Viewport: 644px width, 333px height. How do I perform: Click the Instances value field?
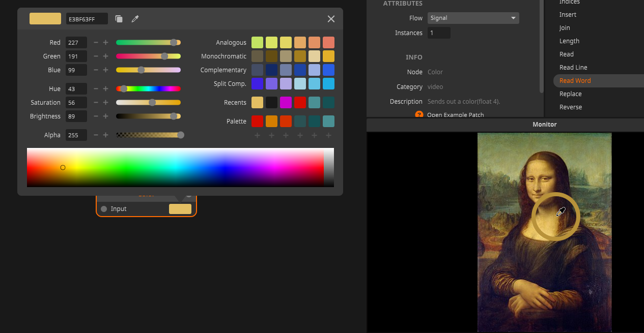[x=439, y=33]
